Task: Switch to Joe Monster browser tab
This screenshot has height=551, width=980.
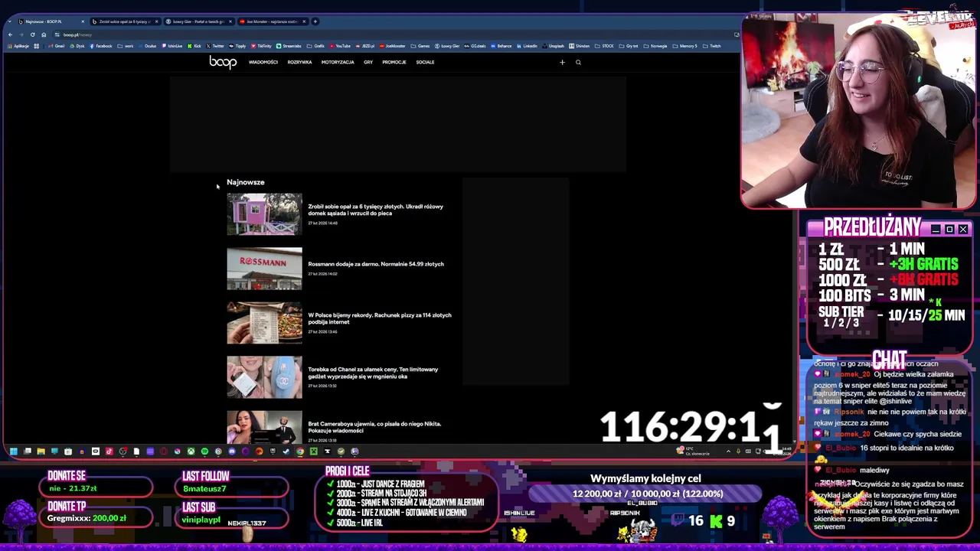Action: tap(272, 21)
